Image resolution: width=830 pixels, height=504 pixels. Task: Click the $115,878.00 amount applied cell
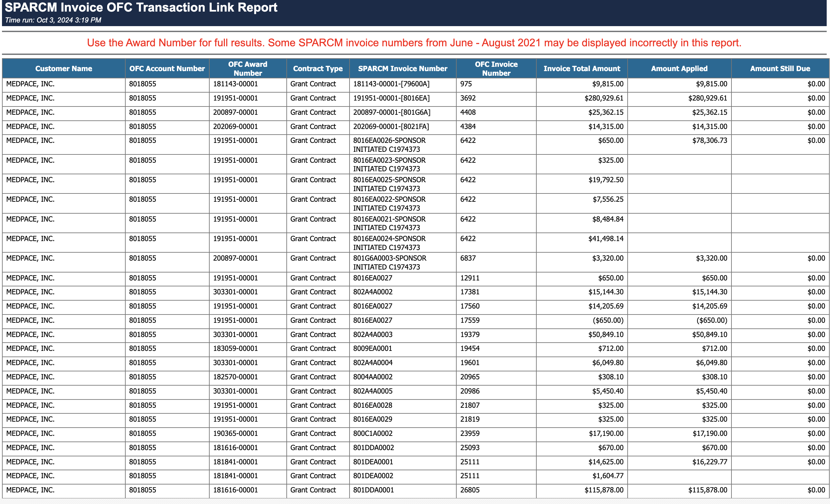click(707, 490)
